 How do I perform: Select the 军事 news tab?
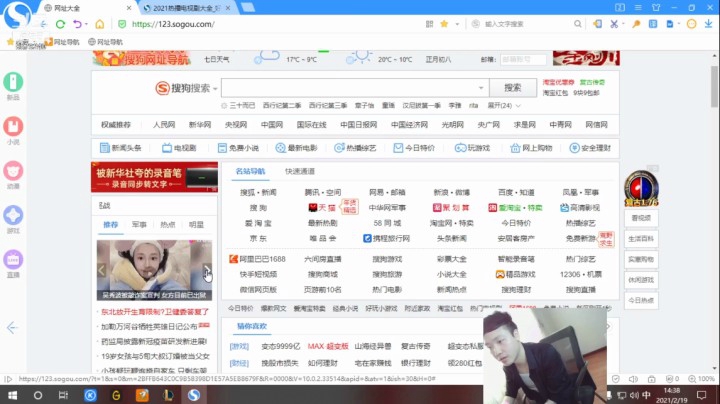click(x=139, y=225)
